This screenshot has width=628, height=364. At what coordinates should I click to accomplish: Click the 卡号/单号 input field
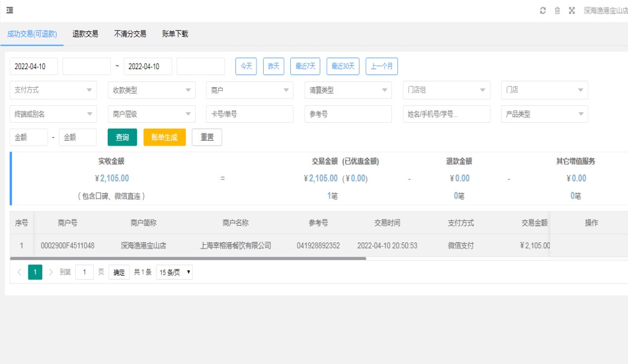point(249,114)
